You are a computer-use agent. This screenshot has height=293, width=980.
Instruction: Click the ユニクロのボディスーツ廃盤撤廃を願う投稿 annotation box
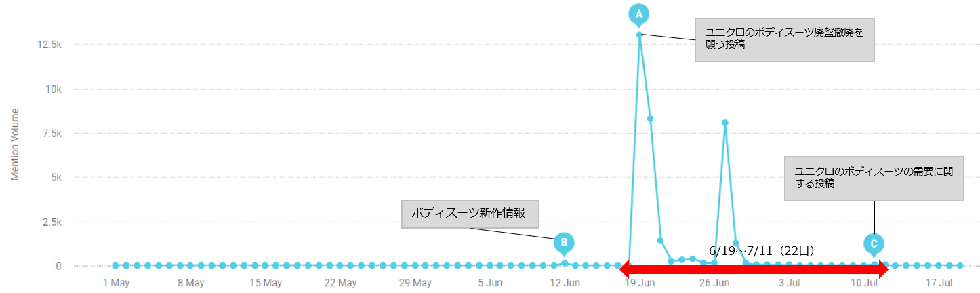point(784,39)
